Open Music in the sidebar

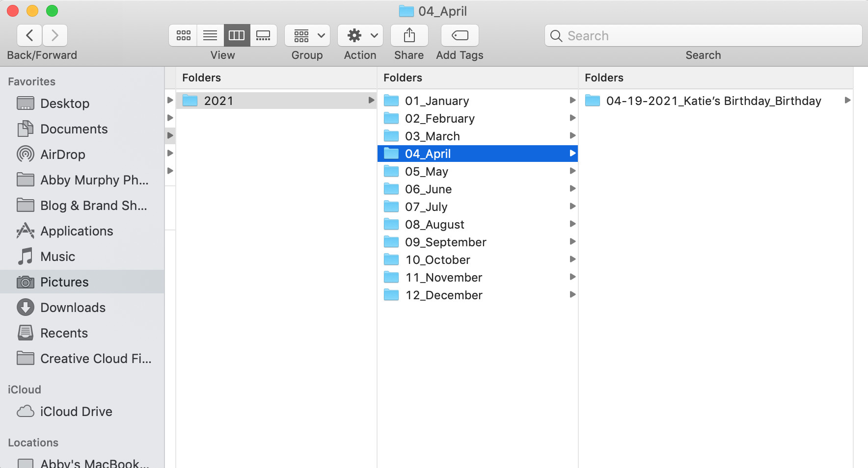(x=82, y=257)
